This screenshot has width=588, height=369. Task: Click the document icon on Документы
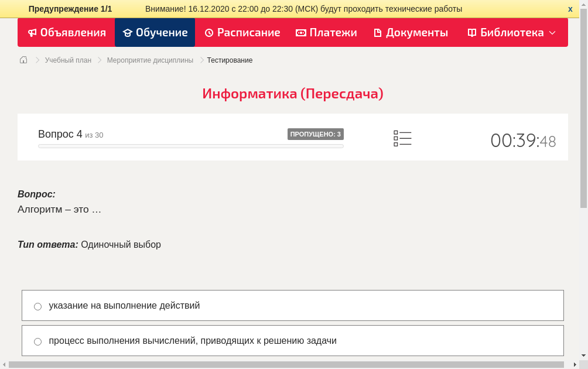tap(378, 33)
